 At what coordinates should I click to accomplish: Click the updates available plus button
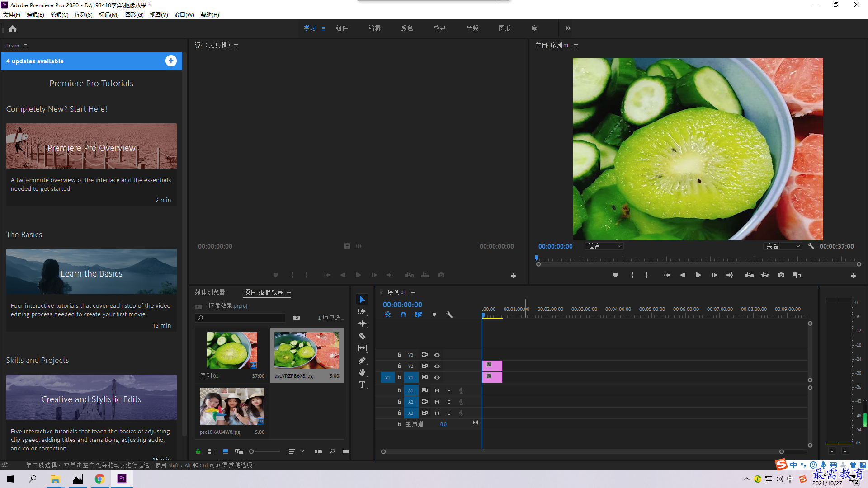(171, 61)
